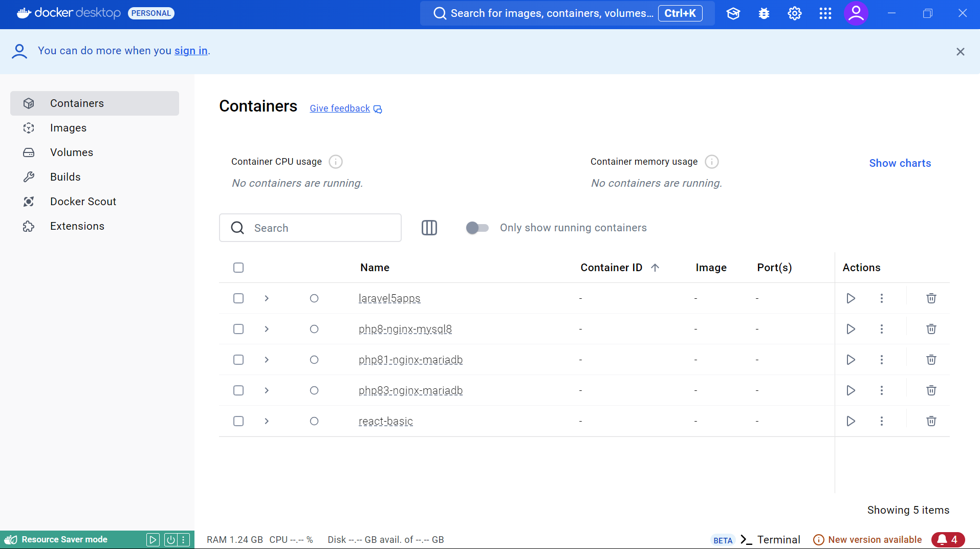The width and height of the screenshot is (980, 549).
Task: Click New version available notice
Action: pyautogui.click(x=867, y=540)
